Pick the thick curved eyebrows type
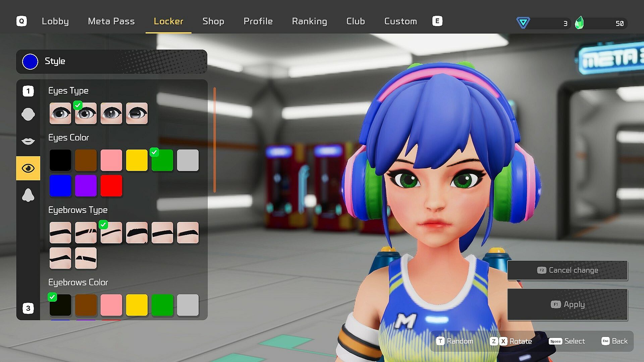 coord(137,233)
